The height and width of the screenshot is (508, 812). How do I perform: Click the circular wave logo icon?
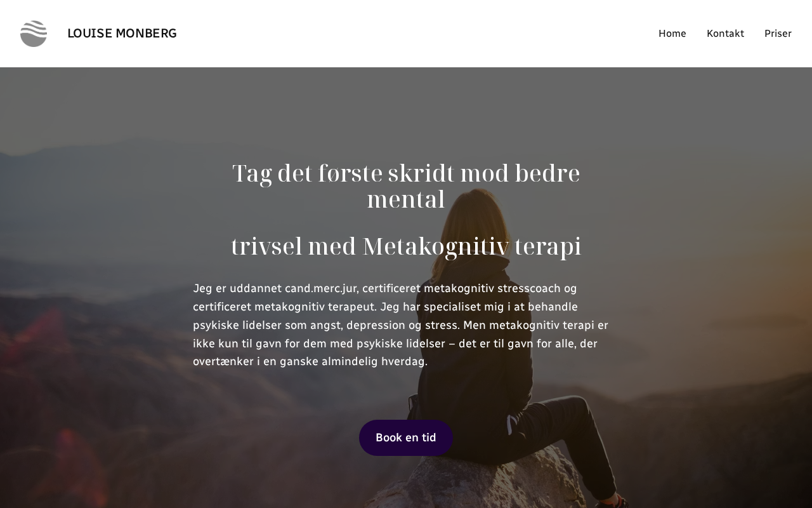[x=34, y=34]
